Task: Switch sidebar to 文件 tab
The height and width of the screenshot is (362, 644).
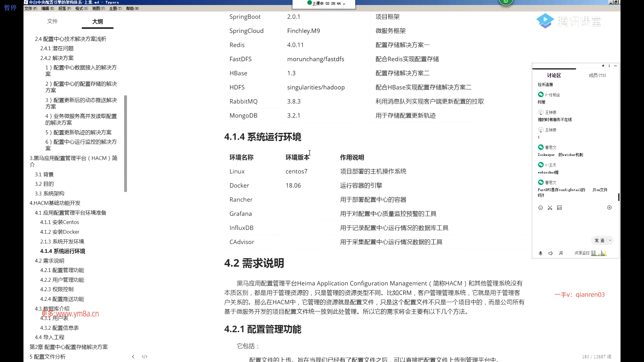Action: click(x=52, y=21)
